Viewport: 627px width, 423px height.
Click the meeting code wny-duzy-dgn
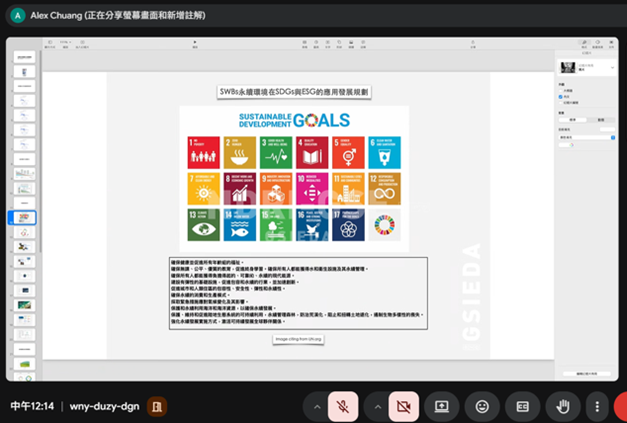point(104,407)
